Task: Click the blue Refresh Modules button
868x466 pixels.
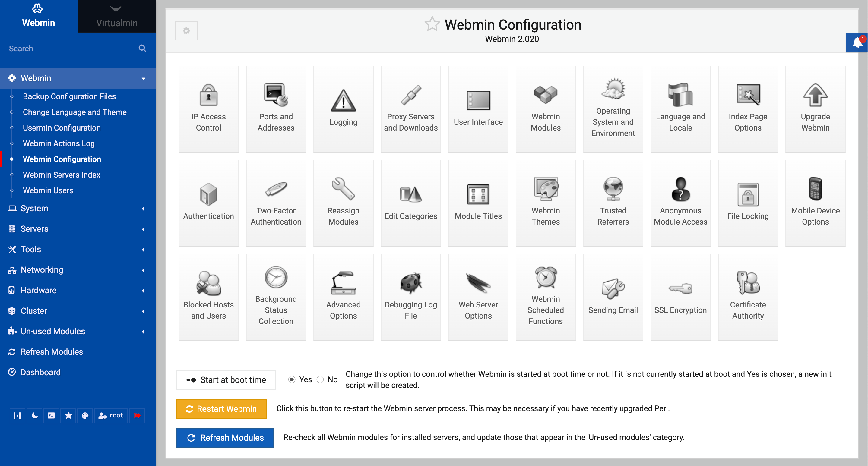Action: [x=225, y=438]
